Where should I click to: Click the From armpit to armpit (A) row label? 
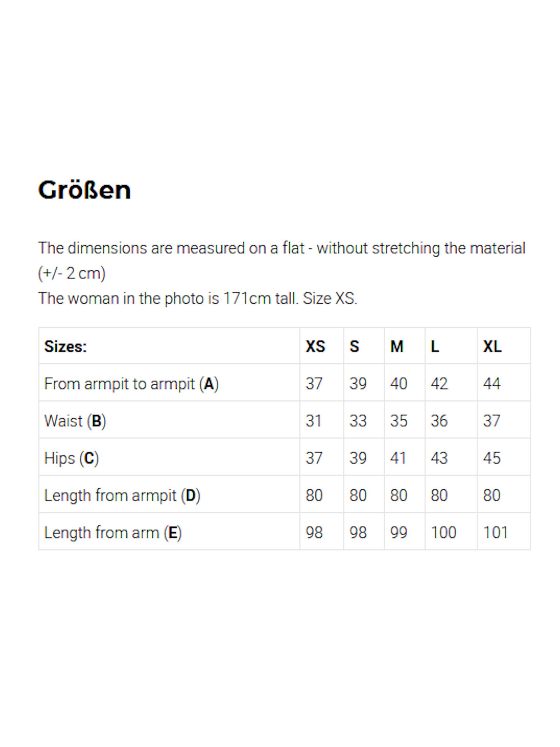point(131,384)
